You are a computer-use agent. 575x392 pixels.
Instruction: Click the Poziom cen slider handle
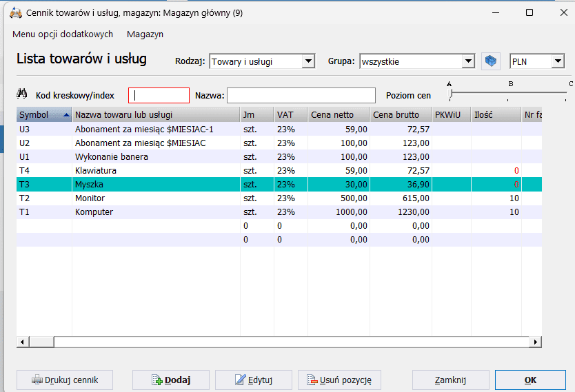pyautogui.click(x=451, y=95)
